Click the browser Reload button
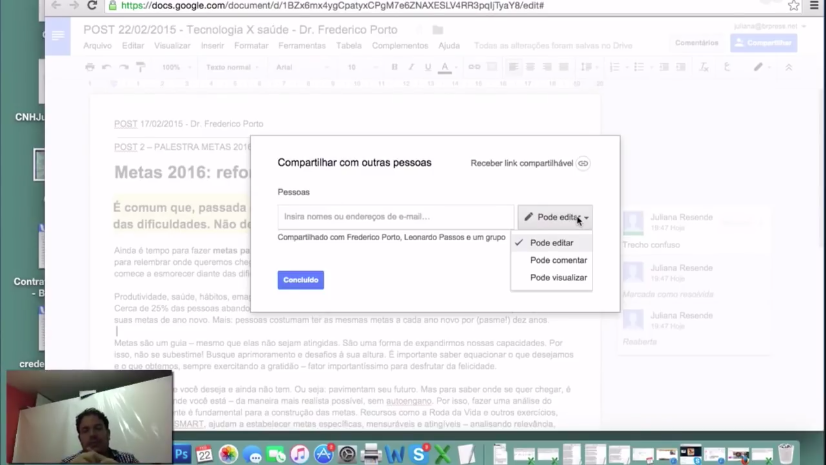 click(x=92, y=5)
